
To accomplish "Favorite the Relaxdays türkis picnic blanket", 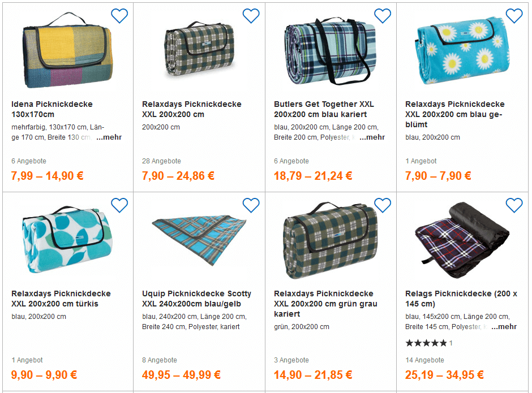I will 119,205.
